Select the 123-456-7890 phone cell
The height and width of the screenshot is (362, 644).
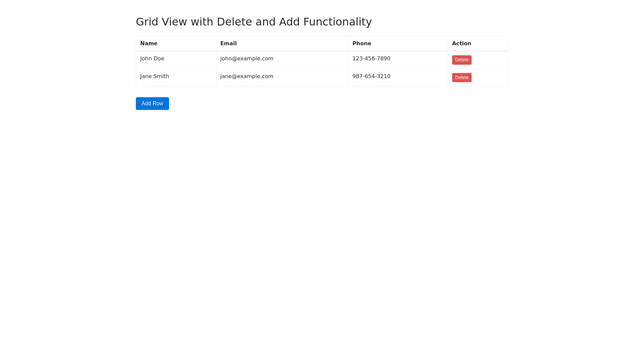coord(371,59)
